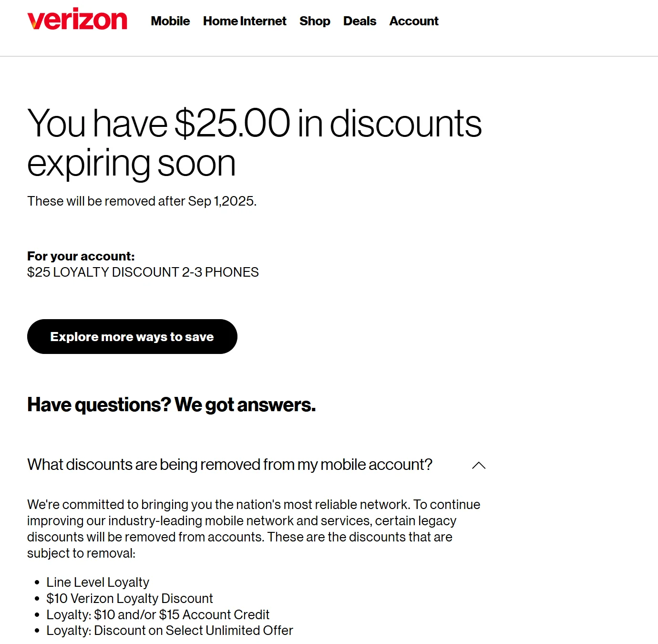
Task: View the Deals page
Action: 360,21
